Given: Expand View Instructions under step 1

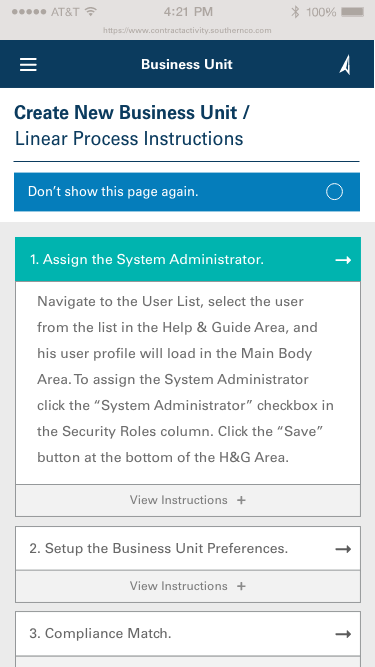Looking at the screenshot, I should point(188,500).
